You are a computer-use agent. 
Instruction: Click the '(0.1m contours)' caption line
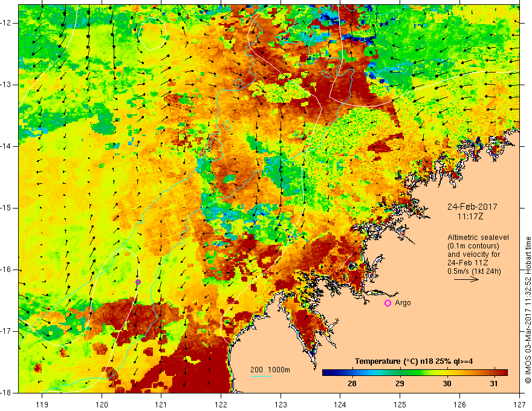(473, 246)
